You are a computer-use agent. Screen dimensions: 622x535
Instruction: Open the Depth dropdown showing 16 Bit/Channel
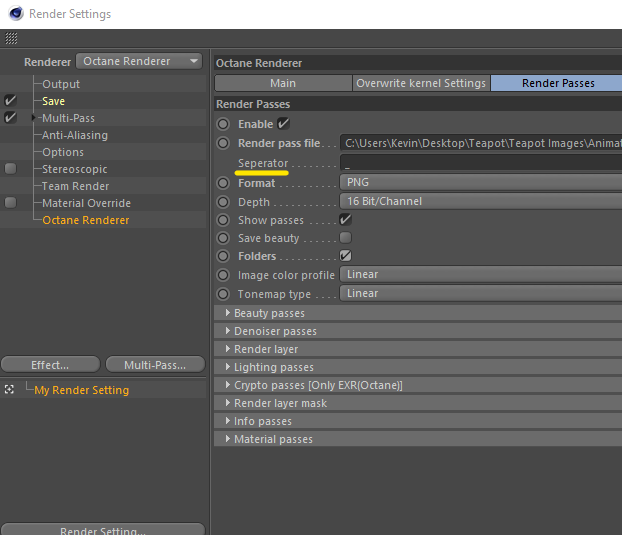coord(481,201)
